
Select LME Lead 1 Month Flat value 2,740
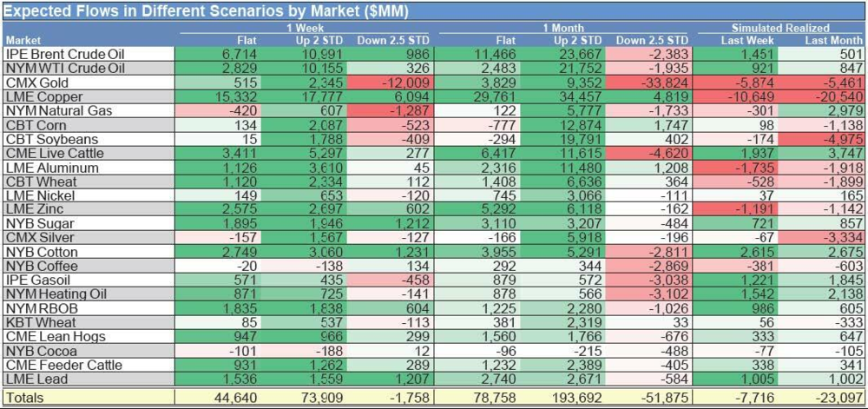pyautogui.click(x=498, y=379)
